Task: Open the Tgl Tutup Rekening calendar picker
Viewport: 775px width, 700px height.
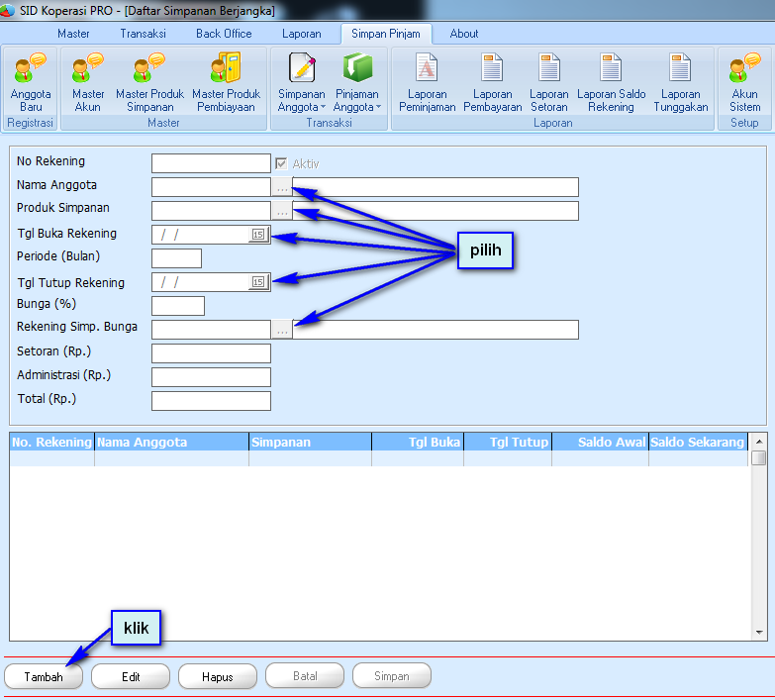Action: click(258, 282)
